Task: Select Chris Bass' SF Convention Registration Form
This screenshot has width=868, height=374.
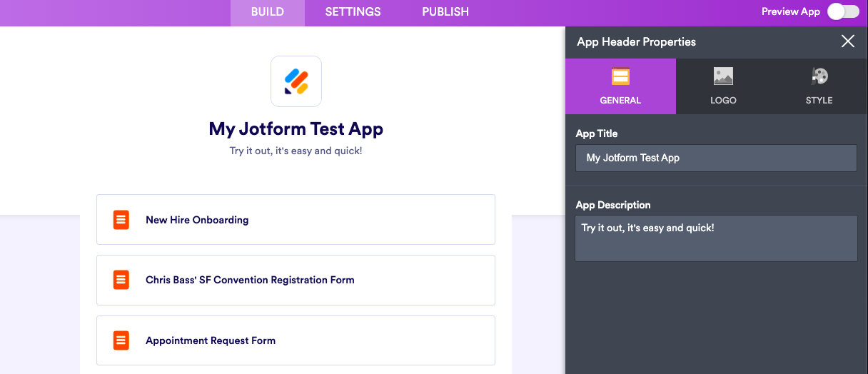Action: click(296, 280)
